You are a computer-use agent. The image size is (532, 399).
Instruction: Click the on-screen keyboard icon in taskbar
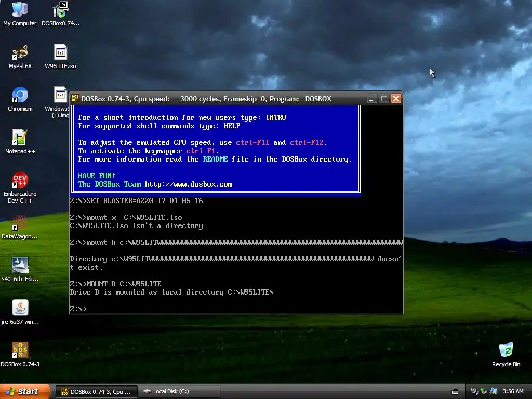click(x=455, y=392)
